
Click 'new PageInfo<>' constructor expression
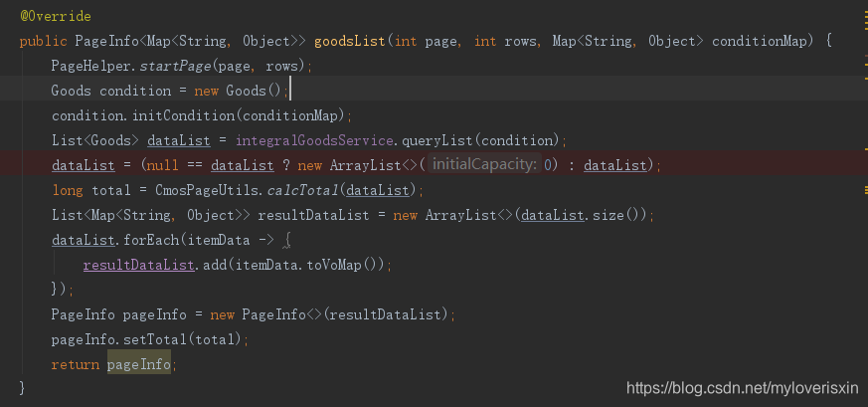click(266, 315)
